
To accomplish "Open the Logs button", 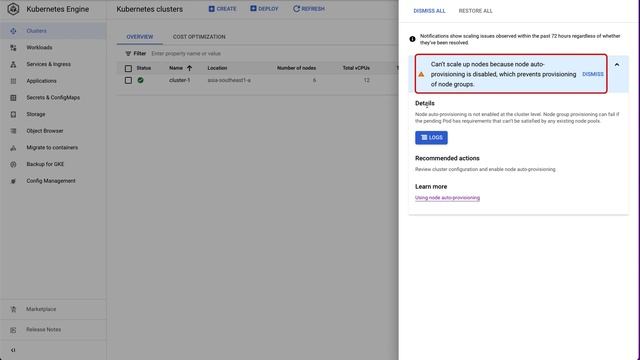I will [x=431, y=138].
